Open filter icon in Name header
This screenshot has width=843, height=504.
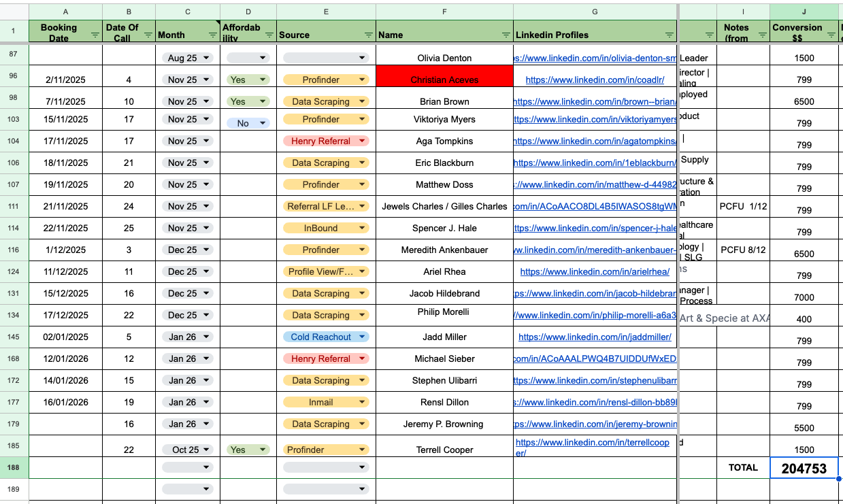click(506, 35)
